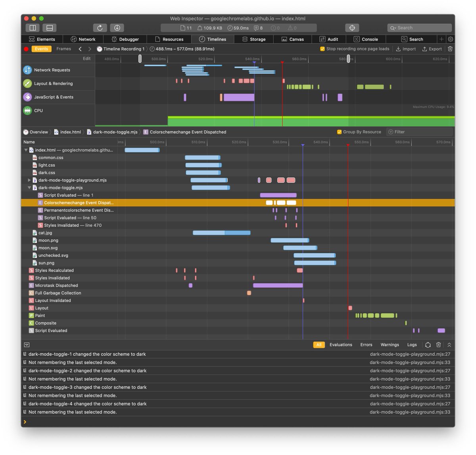Toggle the split console layout button
Screen dimensions: 476x455
50,28
